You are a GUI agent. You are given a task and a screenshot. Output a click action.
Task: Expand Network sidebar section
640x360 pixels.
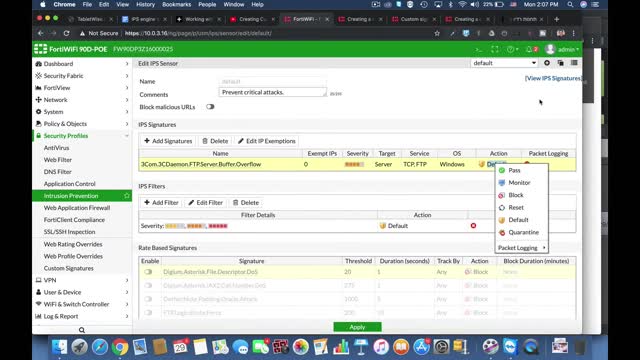pos(82,100)
